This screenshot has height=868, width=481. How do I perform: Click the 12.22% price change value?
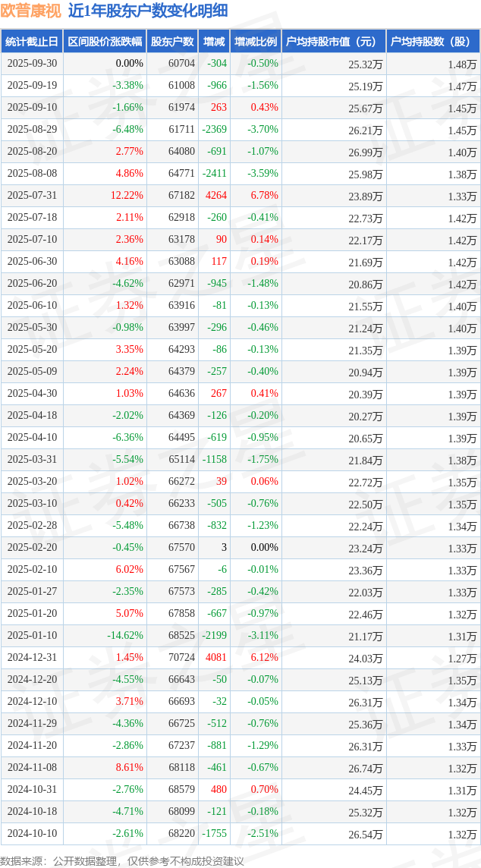127,196
